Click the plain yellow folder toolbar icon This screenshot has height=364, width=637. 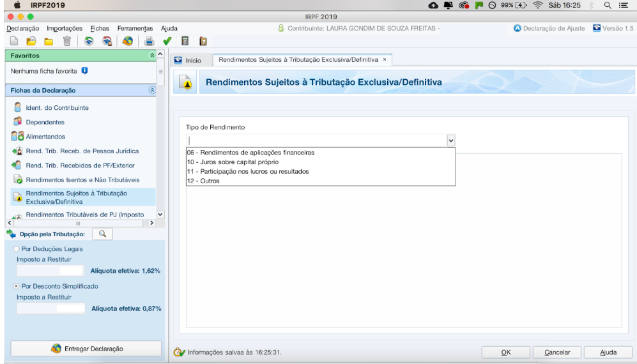click(49, 42)
